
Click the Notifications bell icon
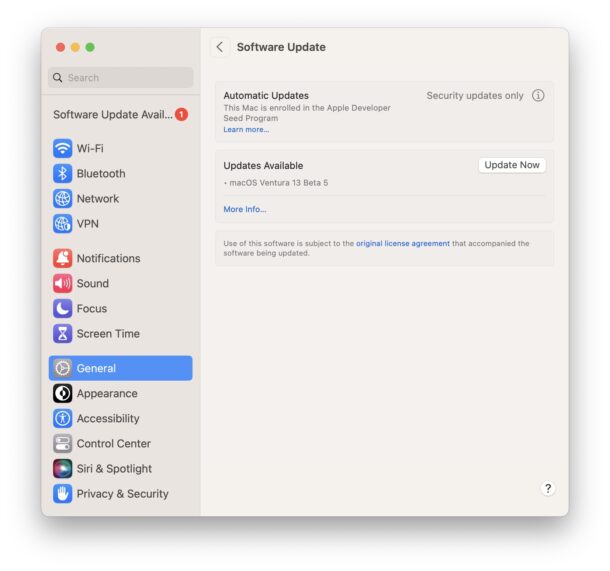(x=62, y=258)
